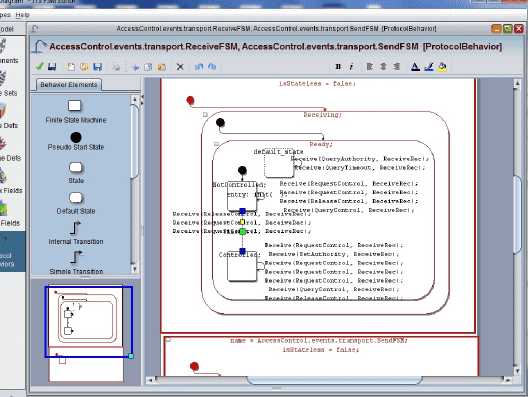Click the overview thumbnail blue viewport box
Viewport: 529px width, 397px height.
pyautogui.click(x=89, y=321)
